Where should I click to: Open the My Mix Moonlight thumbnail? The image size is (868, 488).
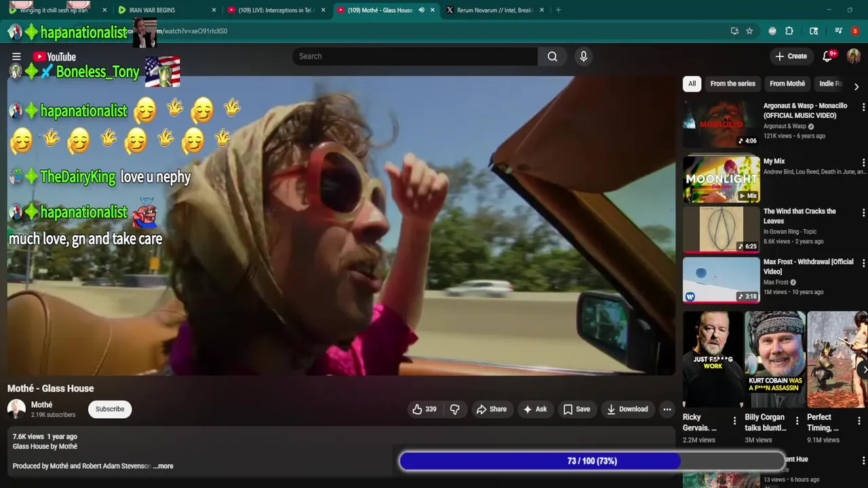coord(721,179)
